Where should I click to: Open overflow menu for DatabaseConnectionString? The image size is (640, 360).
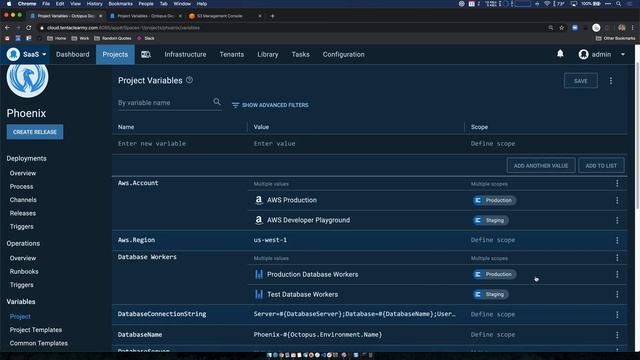[617, 315]
